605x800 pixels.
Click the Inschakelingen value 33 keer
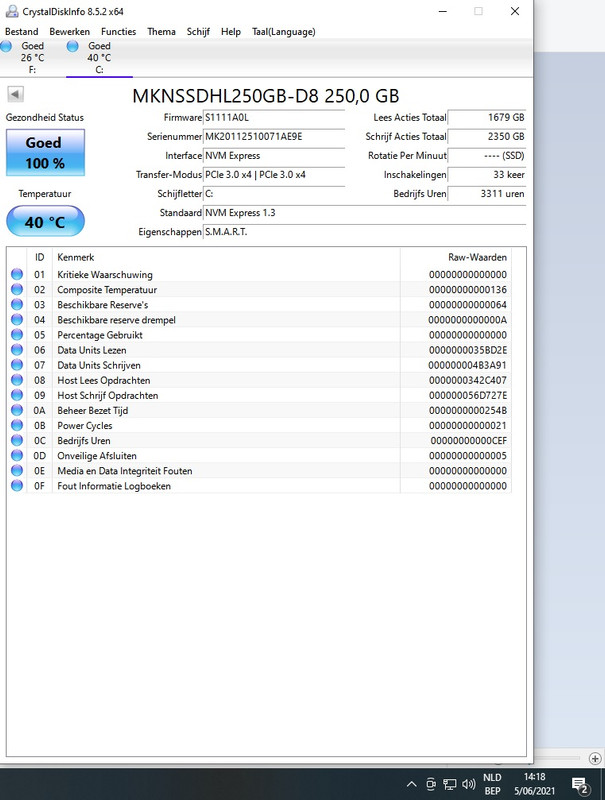487,174
